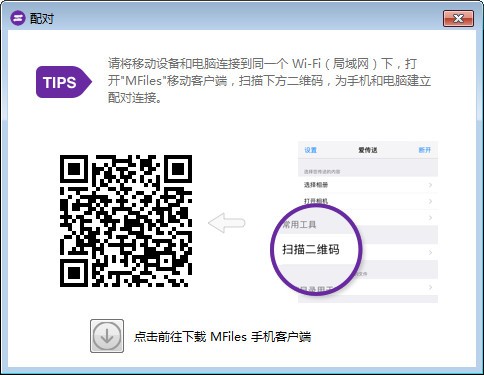
Task: Click the purple MFiles app icon in title bar
Action: (18, 18)
